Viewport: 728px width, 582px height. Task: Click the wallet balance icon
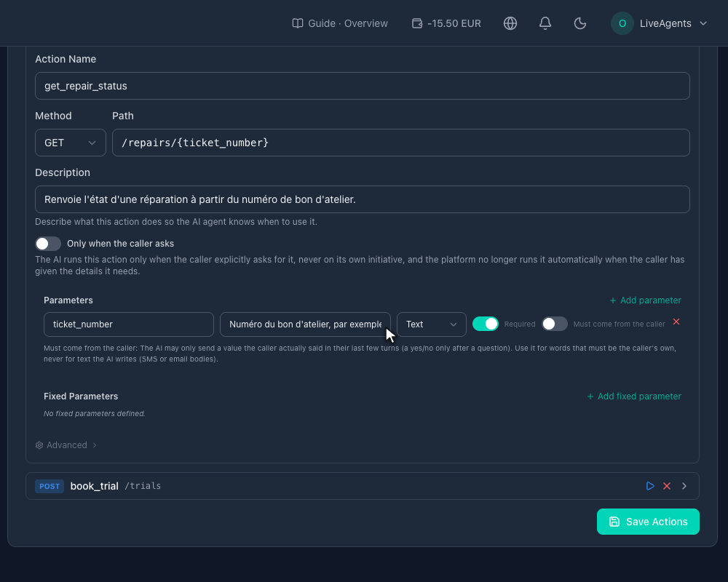417,23
